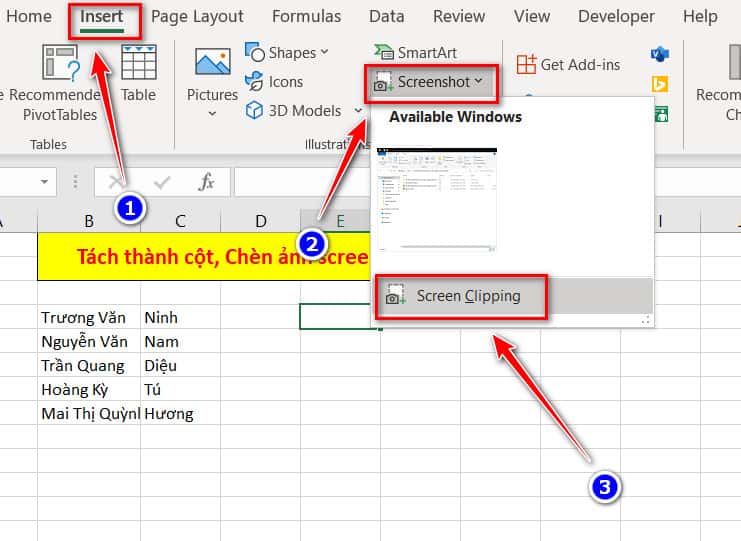Open the Developer tab
Viewport: 741px width, 541px height.
pos(616,17)
